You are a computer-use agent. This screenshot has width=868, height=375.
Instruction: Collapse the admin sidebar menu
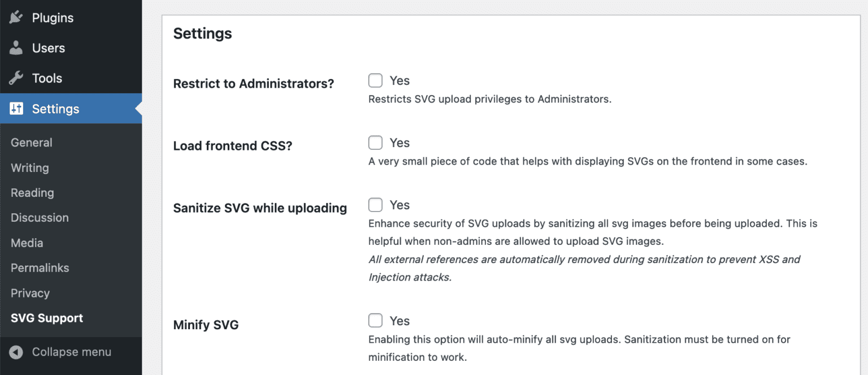(72, 352)
